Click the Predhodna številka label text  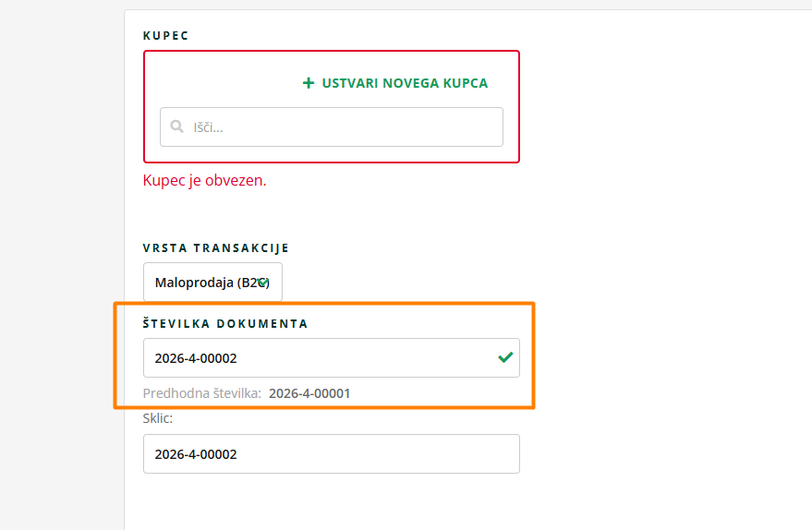(201, 393)
